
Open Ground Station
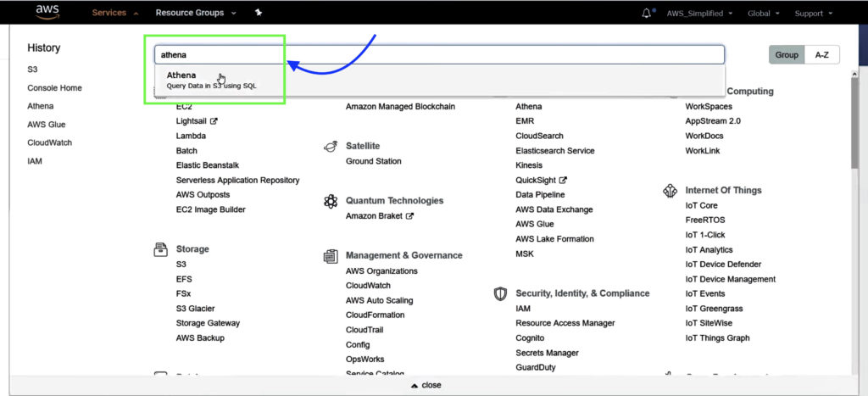374,161
